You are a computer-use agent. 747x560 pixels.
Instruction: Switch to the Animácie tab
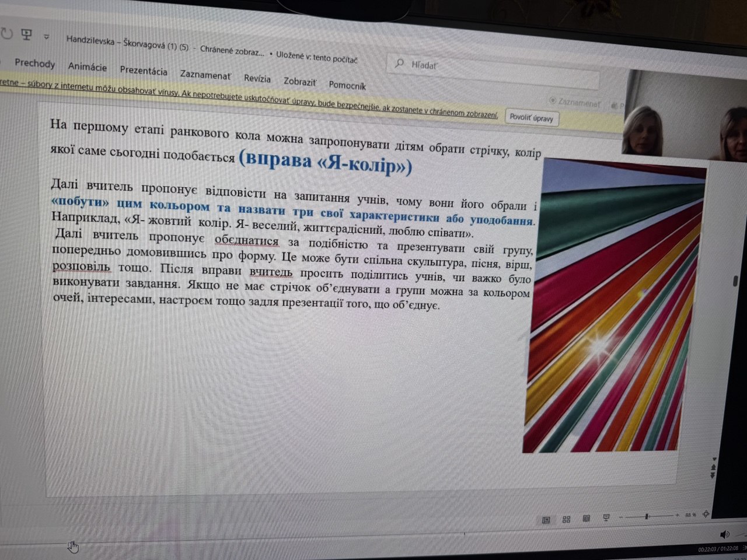87,67
